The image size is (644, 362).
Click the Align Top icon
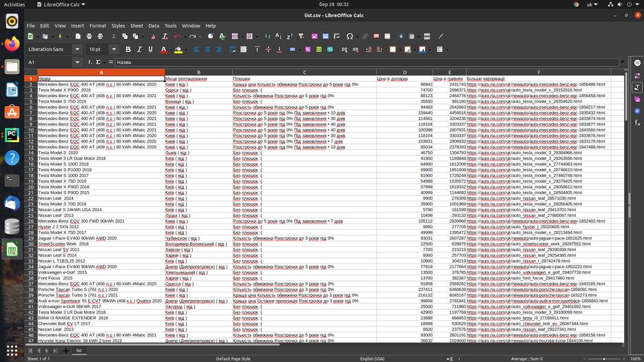257,50
